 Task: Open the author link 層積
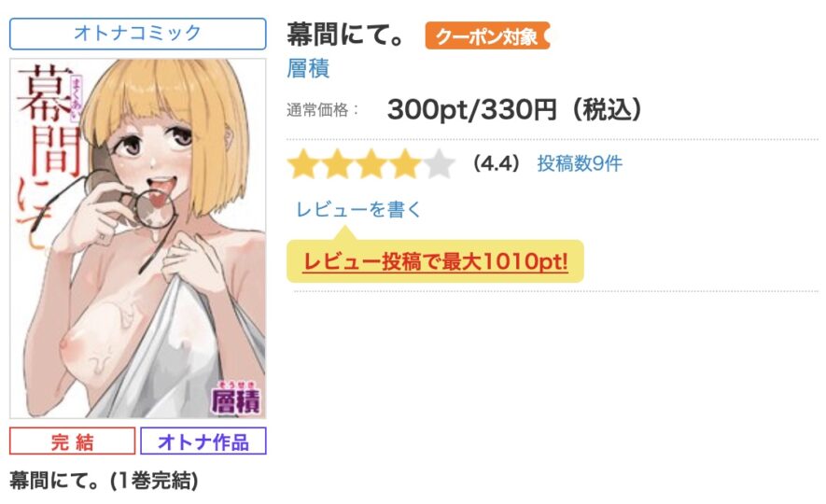pyautogui.click(x=308, y=68)
